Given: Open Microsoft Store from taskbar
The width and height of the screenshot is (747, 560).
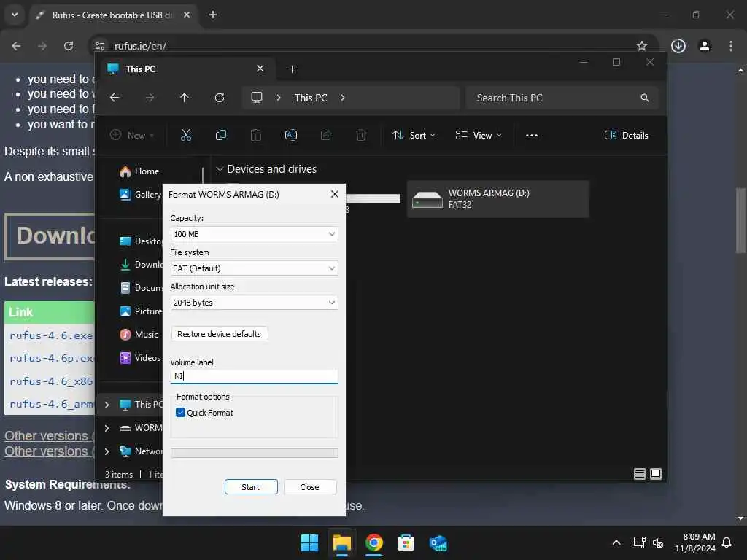Looking at the screenshot, I should [x=406, y=542].
